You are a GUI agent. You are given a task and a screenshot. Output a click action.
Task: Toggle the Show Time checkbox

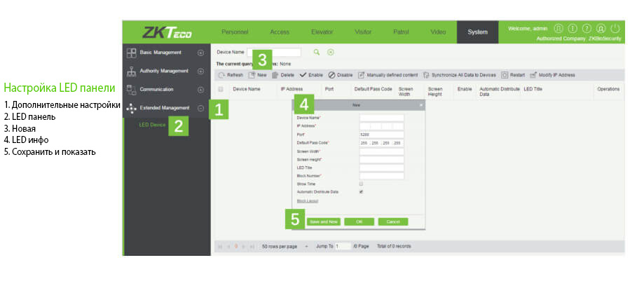pyautogui.click(x=361, y=184)
